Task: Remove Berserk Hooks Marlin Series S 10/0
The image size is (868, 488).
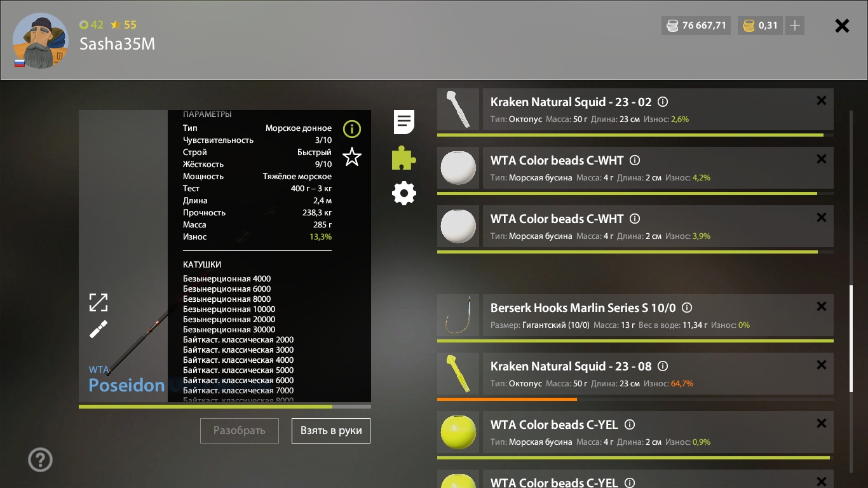Action: click(821, 306)
